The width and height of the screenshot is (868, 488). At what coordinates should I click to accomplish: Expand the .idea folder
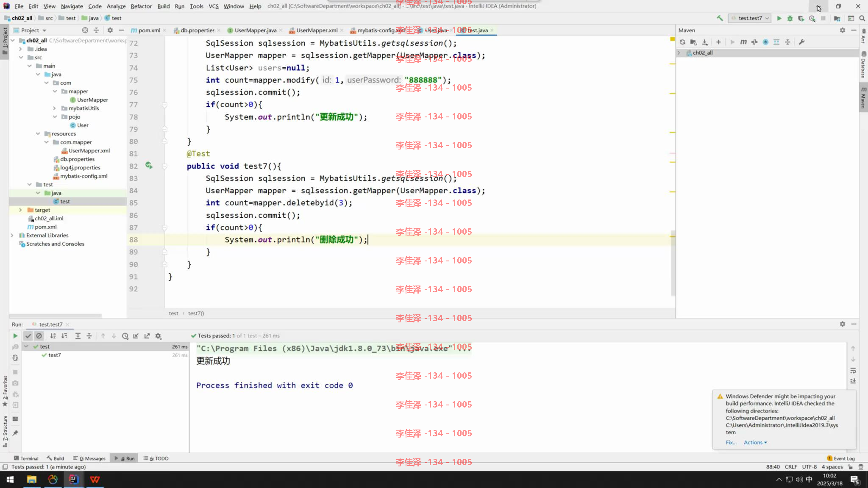pos(20,49)
